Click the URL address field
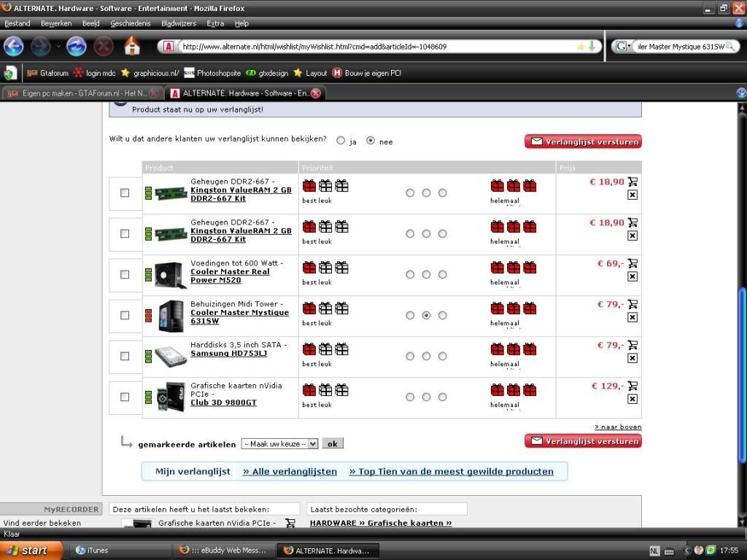 click(376, 46)
